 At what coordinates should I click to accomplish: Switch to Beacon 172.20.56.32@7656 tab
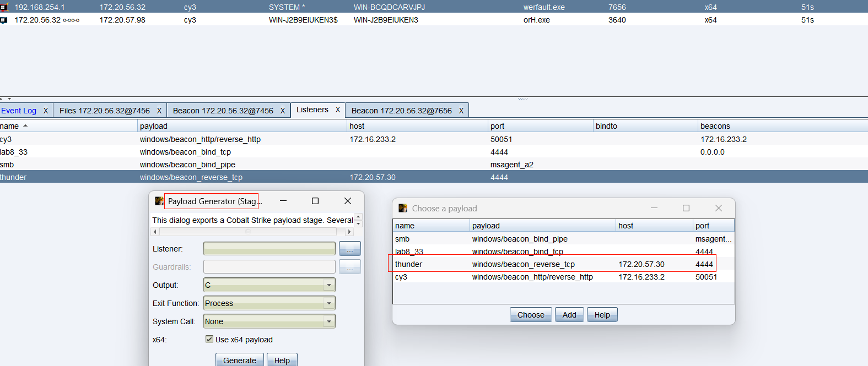tap(401, 111)
